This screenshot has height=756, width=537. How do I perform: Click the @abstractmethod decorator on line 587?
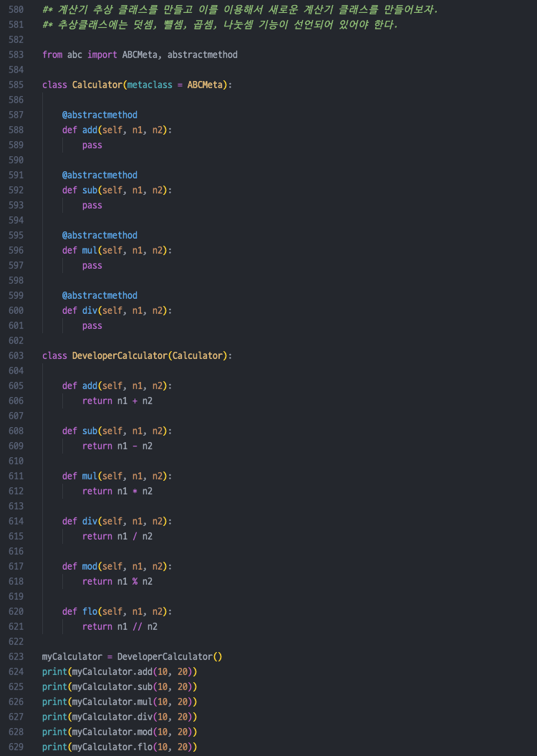pos(100,115)
